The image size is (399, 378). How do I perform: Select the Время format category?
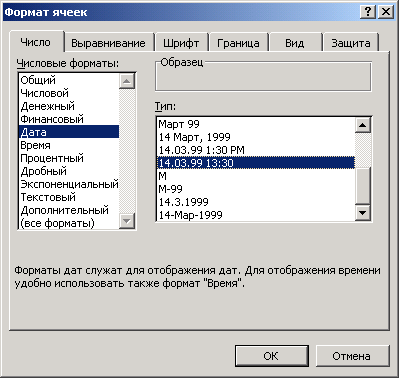[x=69, y=145]
